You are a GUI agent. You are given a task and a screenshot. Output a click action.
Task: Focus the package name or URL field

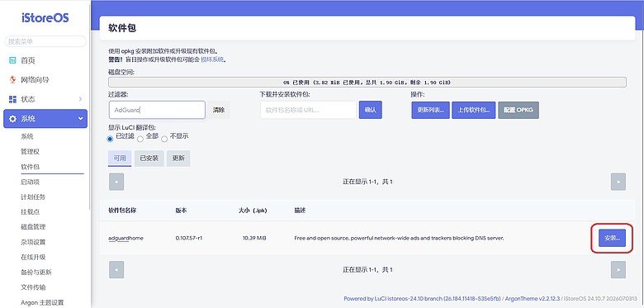(309, 110)
